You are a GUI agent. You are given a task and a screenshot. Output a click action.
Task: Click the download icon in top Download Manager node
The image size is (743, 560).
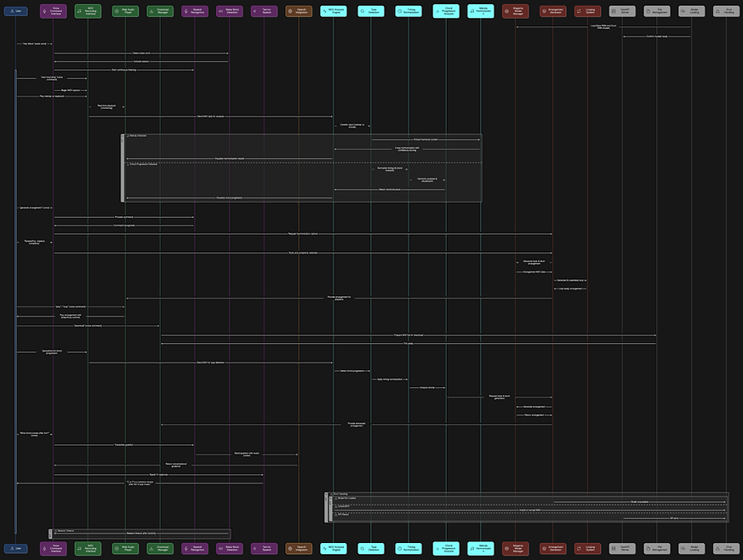click(x=151, y=11)
